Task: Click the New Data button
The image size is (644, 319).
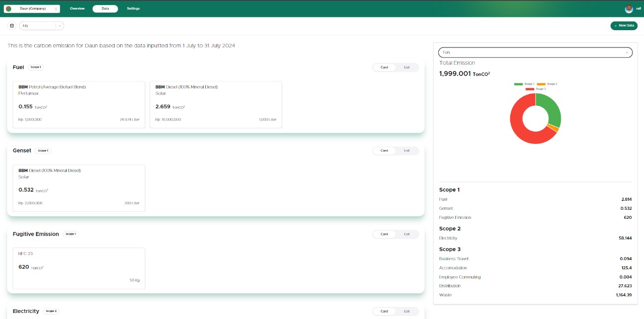Action: click(x=624, y=26)
